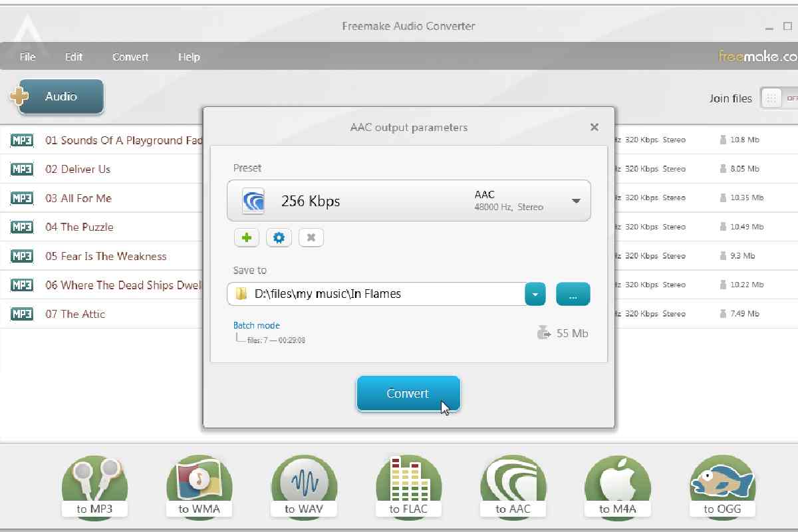Browse for output folder with ... button
Viewport: 798px width, 532px height.
click(x=573, y=294)
